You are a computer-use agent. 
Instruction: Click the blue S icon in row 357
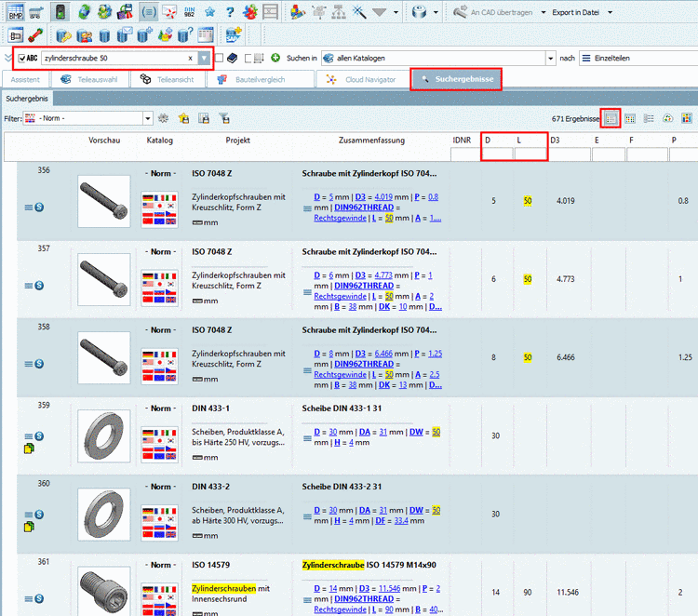click(x=39, y=286)
